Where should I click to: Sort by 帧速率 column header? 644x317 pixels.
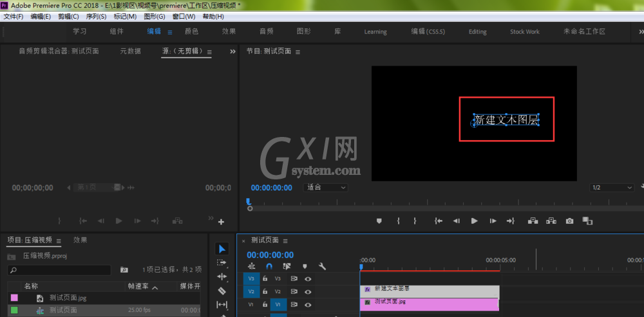pos(138,287)
